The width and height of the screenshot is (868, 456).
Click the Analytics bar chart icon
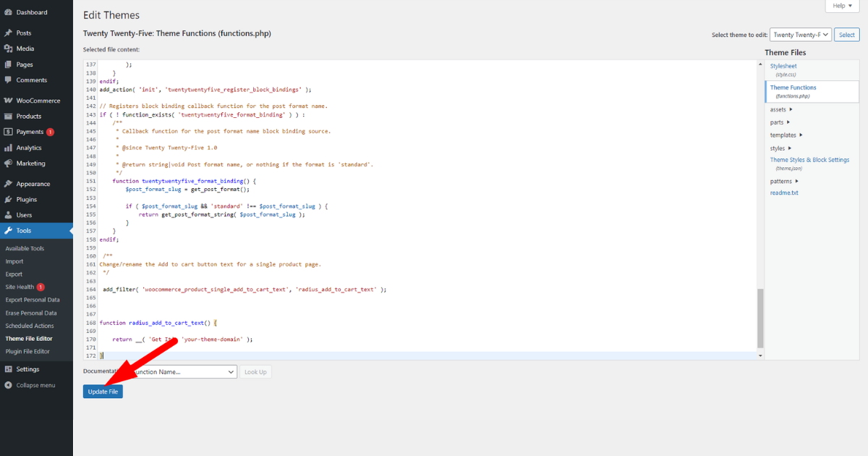tap(8, 148)
